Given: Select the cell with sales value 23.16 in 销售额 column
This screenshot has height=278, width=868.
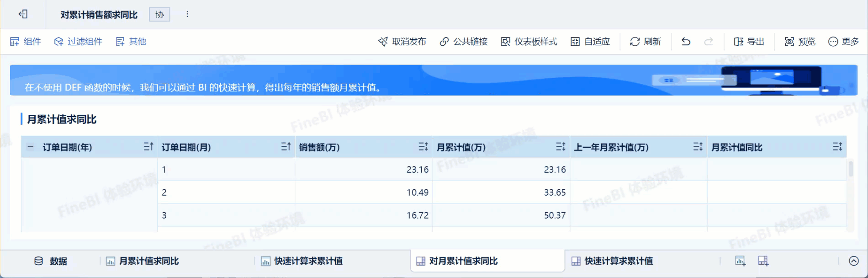Looking at the screenshot, I should click(364, 169).
